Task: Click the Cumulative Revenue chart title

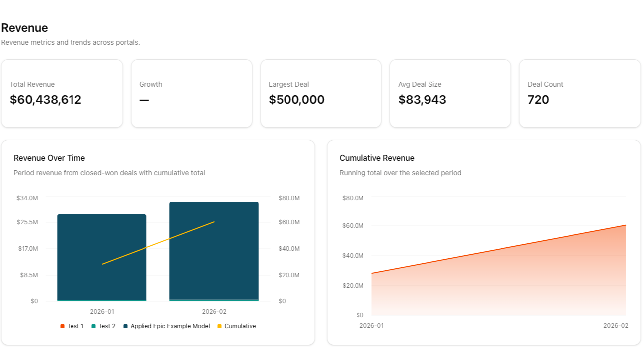Action: coord(377,158)
